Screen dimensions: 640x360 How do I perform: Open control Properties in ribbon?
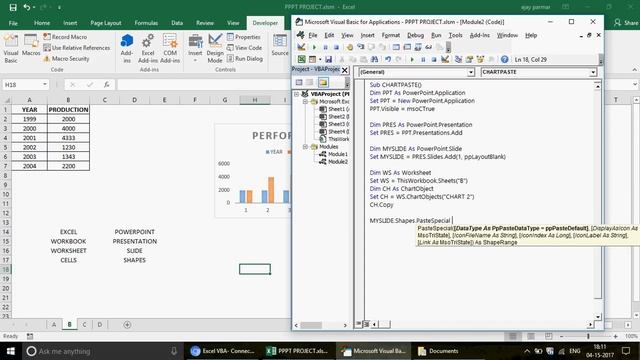tap(244, 37)
